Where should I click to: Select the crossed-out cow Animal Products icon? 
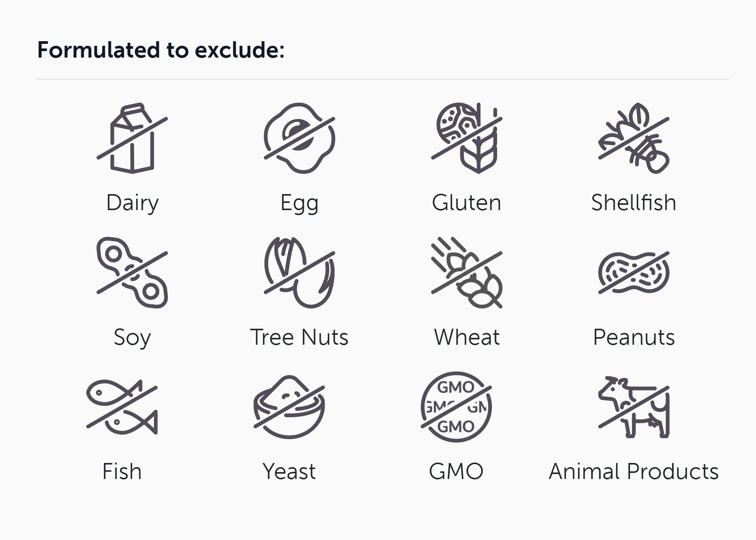tap(634, 407)
